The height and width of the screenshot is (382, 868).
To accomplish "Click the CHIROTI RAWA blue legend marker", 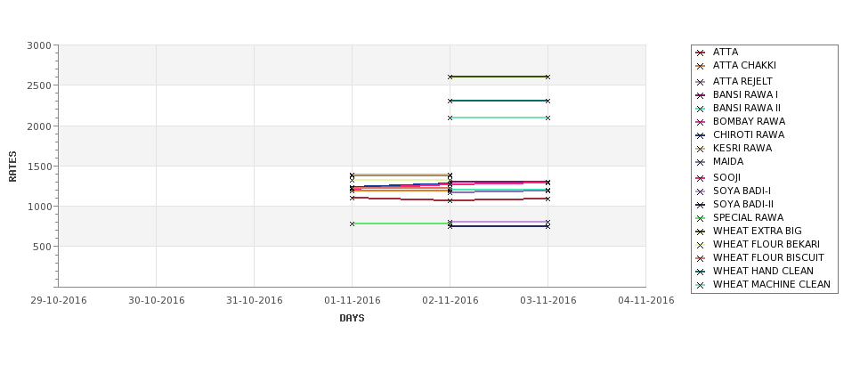I will coord(700,135).
